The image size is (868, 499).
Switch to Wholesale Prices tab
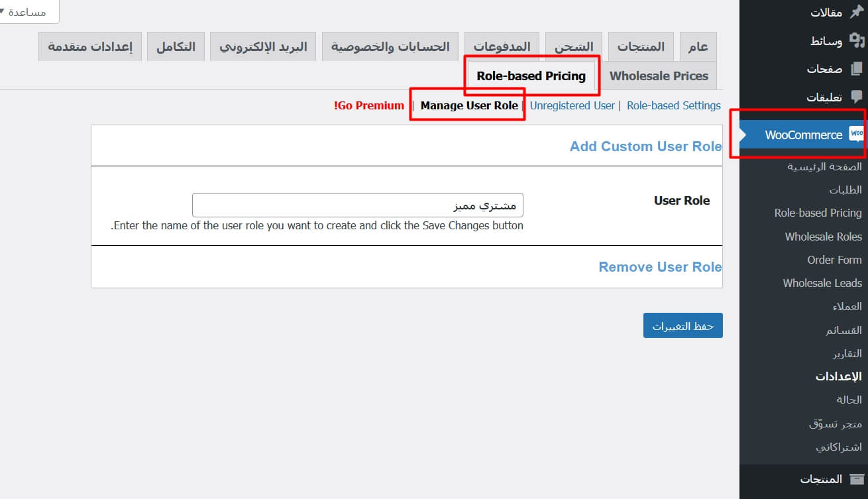(x=659, y=76)
